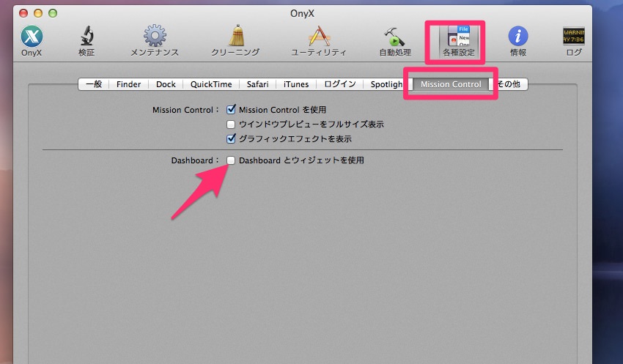Switch to the その他 tab
This screenshot has width=623, height=364.
pyautogui.click(x=509, y=84)
